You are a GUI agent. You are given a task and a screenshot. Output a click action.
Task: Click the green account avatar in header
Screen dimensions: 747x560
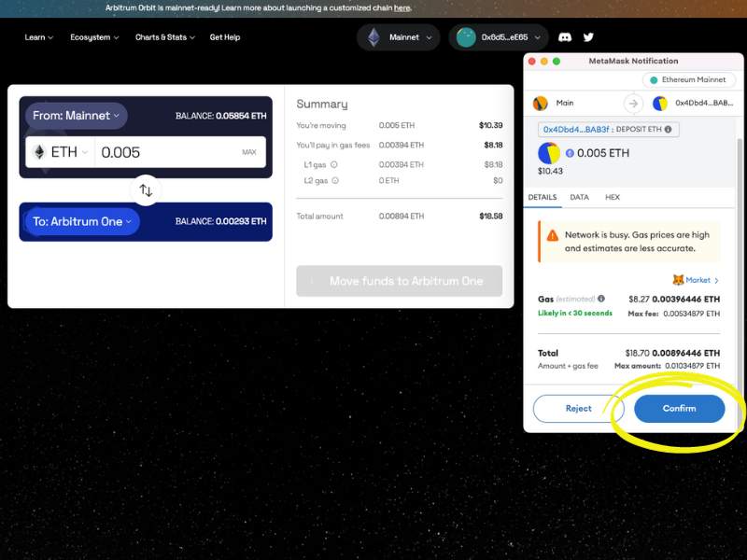[466, 37]
